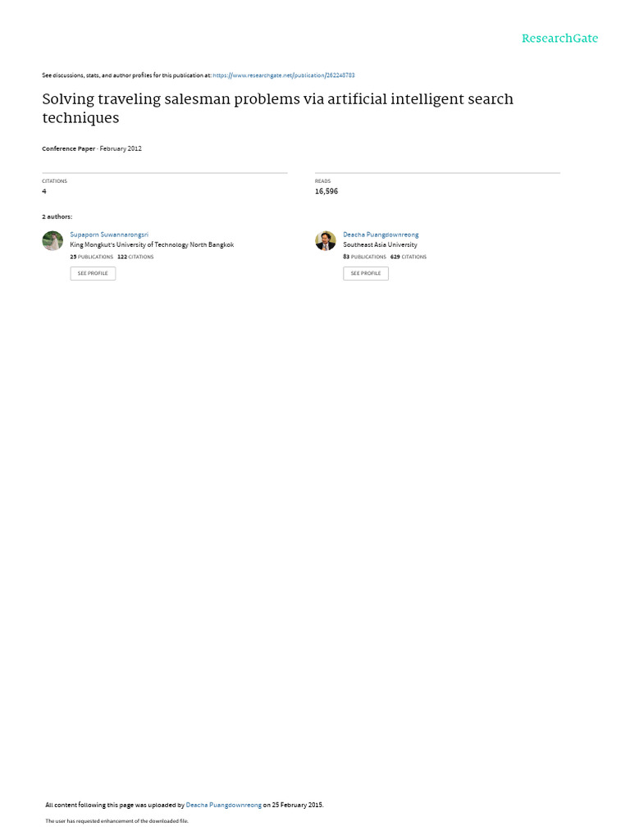Screen dimensions: 630x840
Task: Click the 25 Publications stat
Action: [92, 257]
